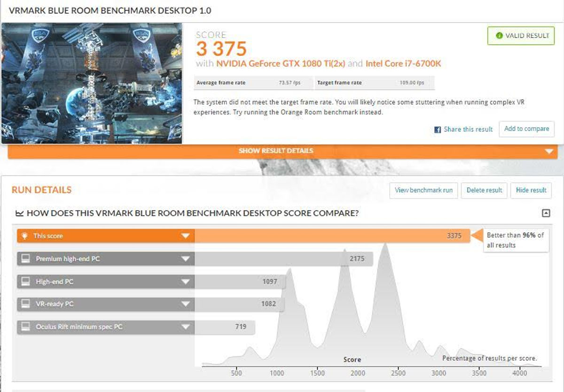Click Delete result button
The image size is (564, 392).
click(484, 190)
